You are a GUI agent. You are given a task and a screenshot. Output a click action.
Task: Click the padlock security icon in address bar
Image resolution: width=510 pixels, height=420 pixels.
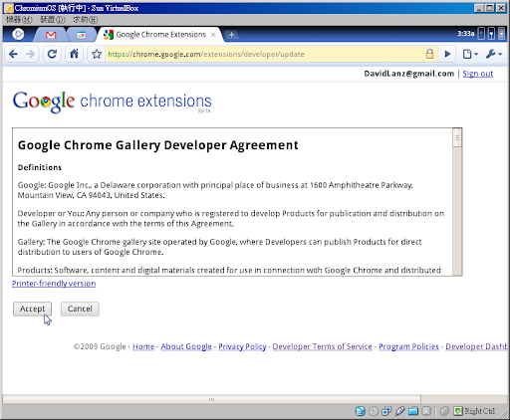pyautogui.click(x=429, y=54)
